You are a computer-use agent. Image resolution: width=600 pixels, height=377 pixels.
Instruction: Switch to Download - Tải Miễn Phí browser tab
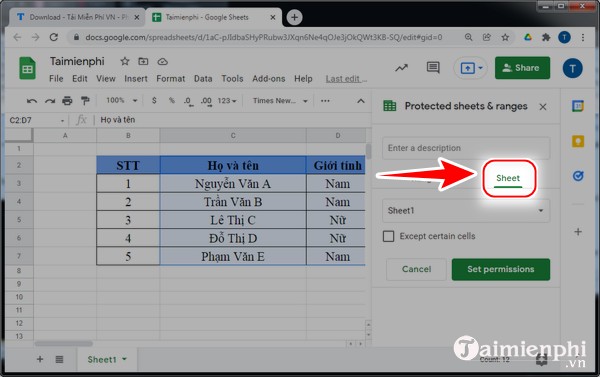tap(78, 17)
